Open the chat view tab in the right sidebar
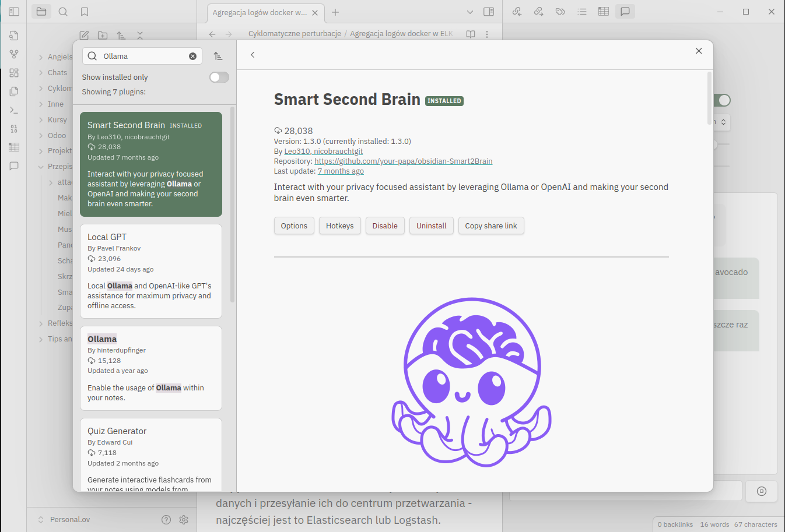Viewport: 785px width, 532px height. click(625, 12)
